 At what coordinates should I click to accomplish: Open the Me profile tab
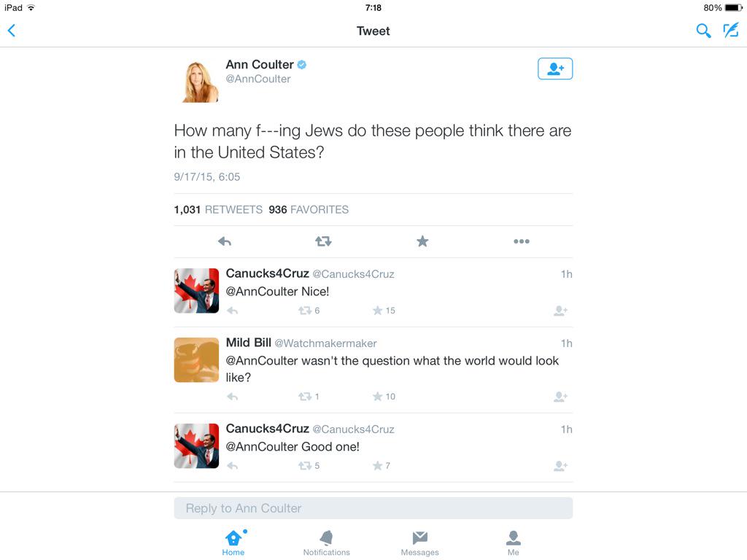tap(513, 542)
